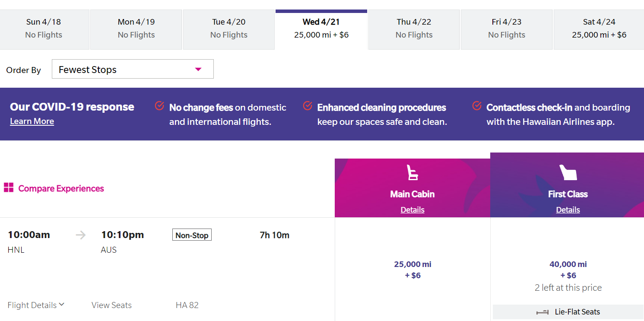Select the Wed 4/21 date tab
The image size is (644, 321).
click(x=321, y=29)
